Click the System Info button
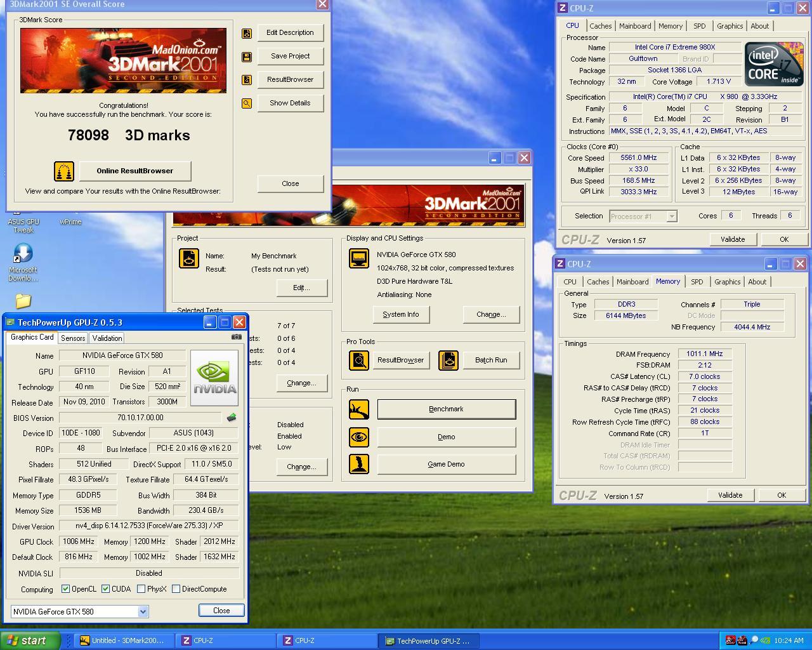This screenshot has height=650, width=812. [x=400, y=315]
